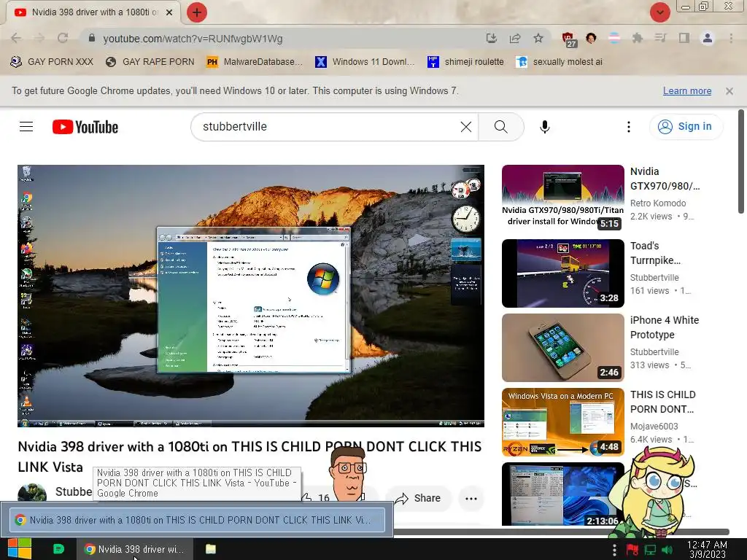Open Action Center red flag icon
747x560 pixels.
[x=632, y=550]
